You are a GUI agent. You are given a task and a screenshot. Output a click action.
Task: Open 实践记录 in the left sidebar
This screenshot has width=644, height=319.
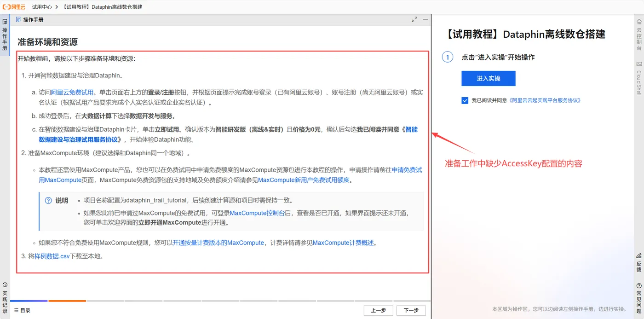click(x=5, y=298)
